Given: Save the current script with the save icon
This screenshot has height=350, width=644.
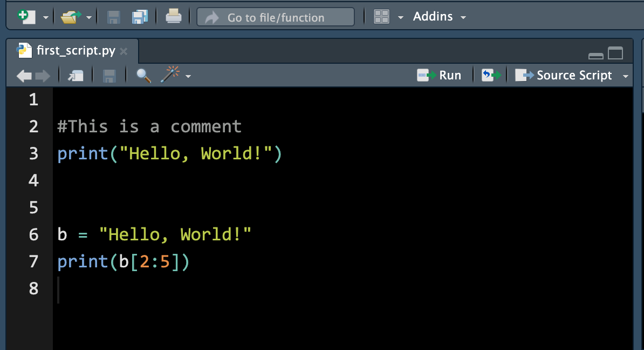Looking at the screenshot, I should [113, 17].
